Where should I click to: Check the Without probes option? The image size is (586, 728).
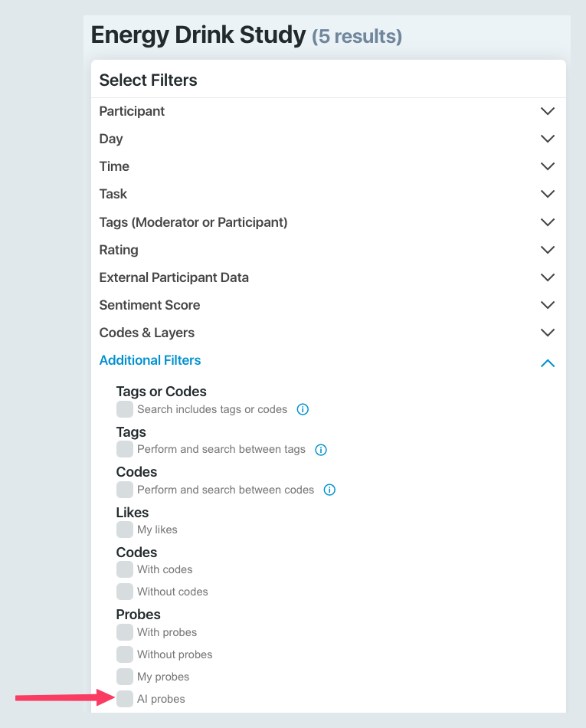click(125, 654)
